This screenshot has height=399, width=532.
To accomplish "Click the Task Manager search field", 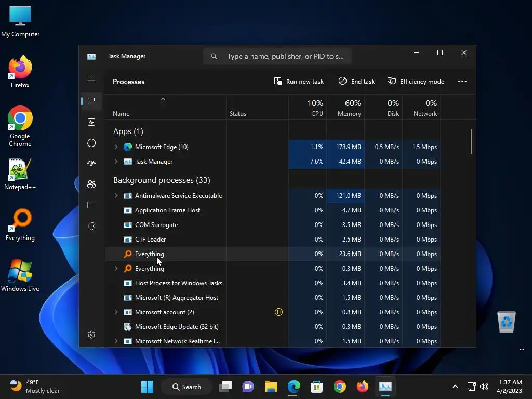I will pos(277,56).
